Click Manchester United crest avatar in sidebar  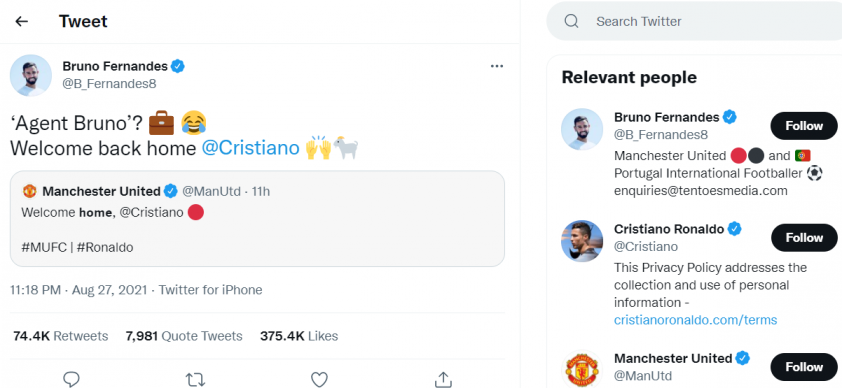click(x=582, y=370)
